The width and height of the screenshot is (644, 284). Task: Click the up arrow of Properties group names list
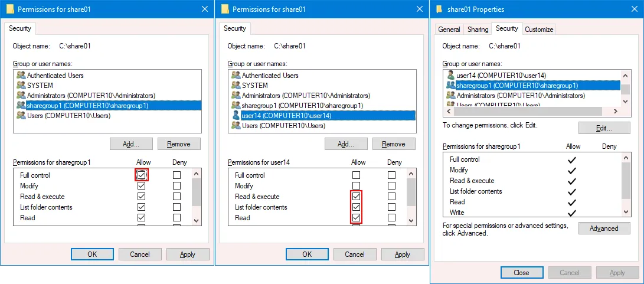tap(625, 75)
